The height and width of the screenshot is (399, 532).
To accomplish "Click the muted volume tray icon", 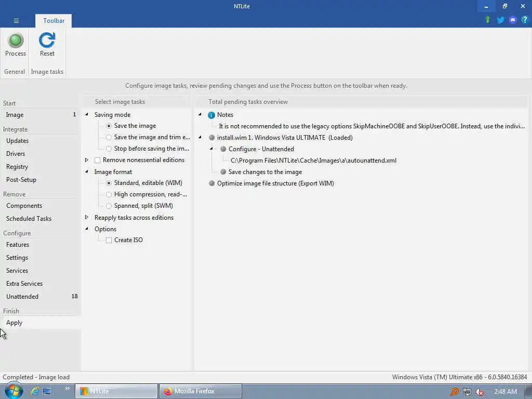I will 480,392.
